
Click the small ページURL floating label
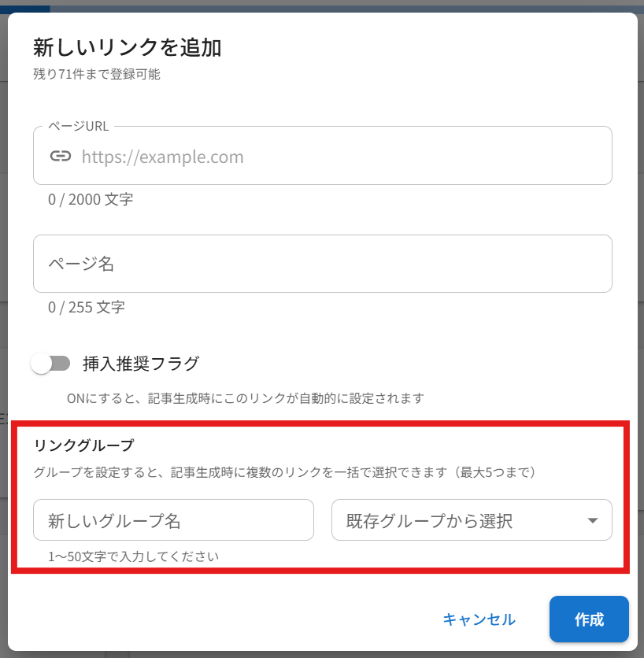[79, 127]
